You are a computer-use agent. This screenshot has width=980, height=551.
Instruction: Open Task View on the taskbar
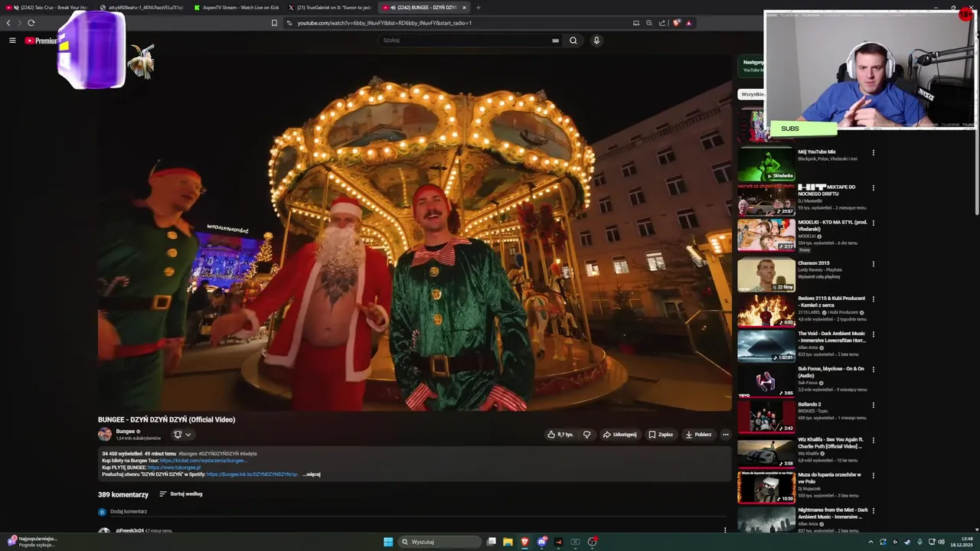[492, 542]
